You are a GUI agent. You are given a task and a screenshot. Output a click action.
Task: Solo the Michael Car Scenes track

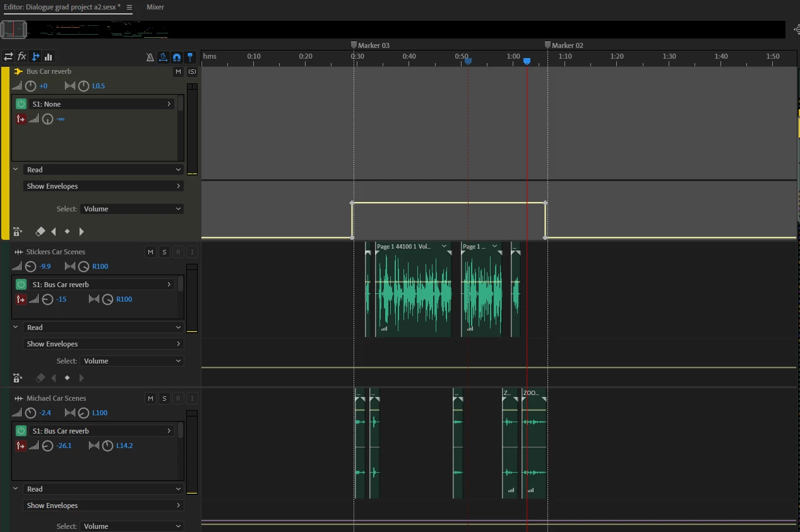[164, 399]
